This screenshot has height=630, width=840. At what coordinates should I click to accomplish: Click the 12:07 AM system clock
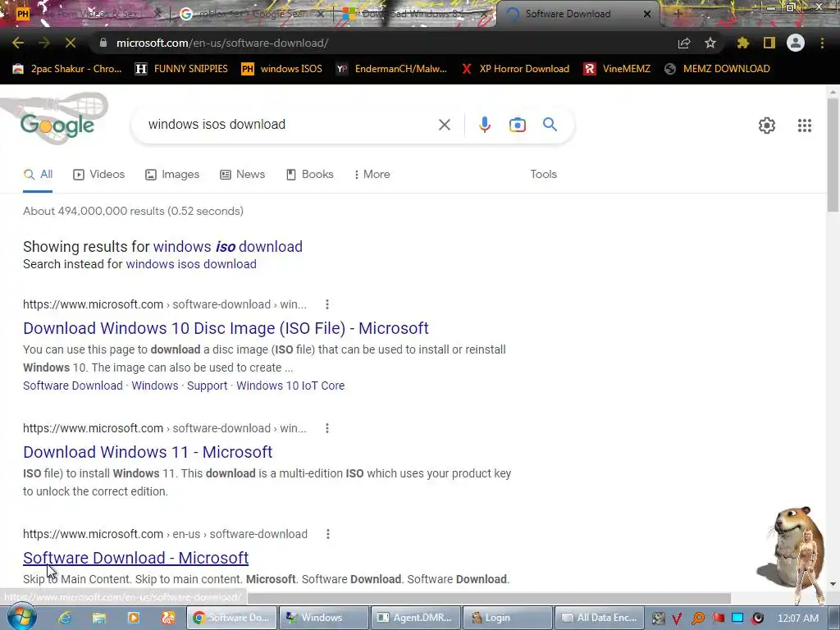798,619
